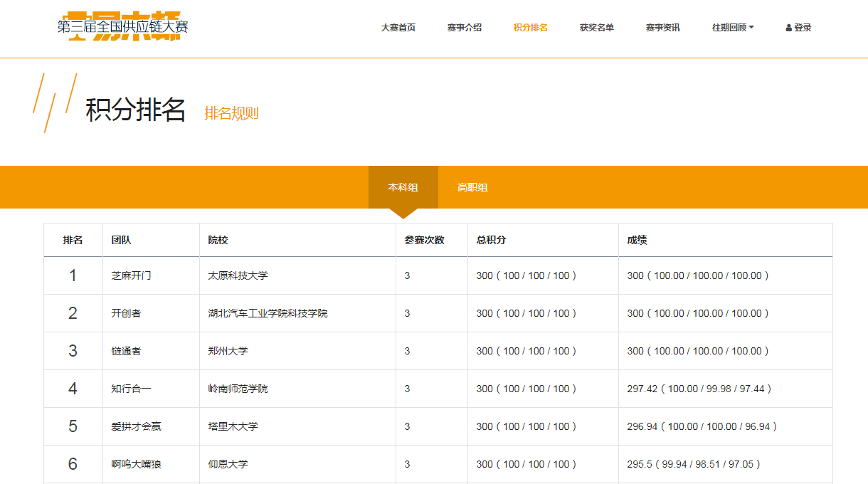Click the 塔里木大学 school entry
Image resolution: width=868 pixels, height=484 pixels.
click(233, 427)
